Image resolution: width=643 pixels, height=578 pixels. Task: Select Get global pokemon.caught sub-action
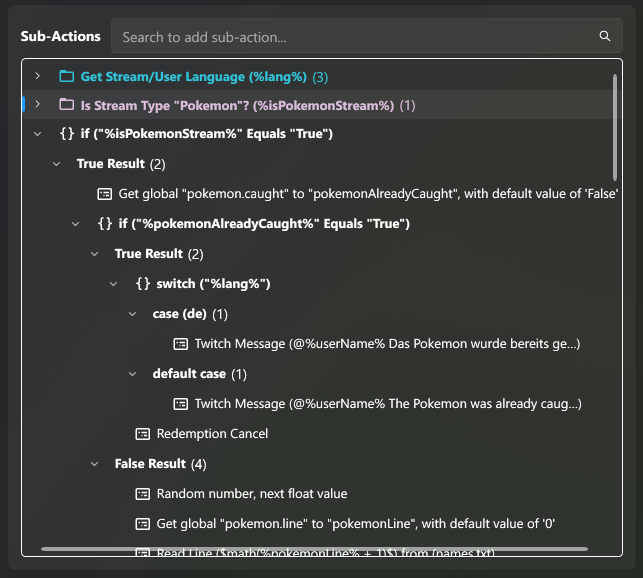(x=368, y=194)
